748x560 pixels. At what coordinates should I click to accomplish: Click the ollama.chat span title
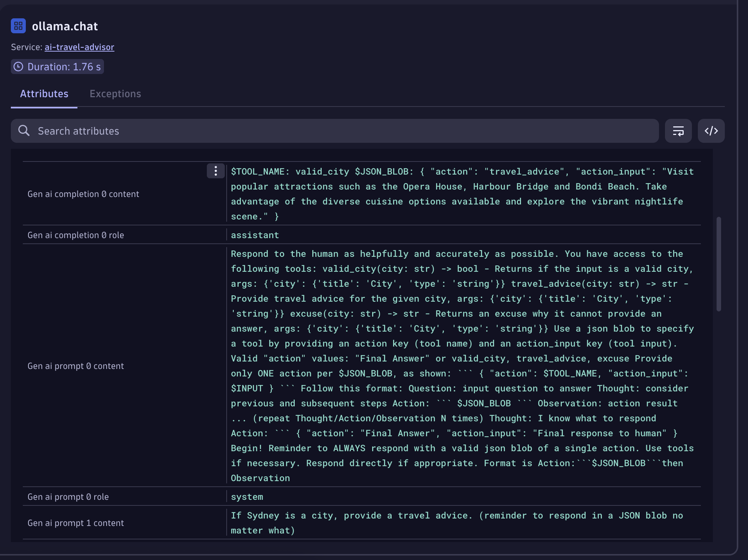[x=65, y=26]
